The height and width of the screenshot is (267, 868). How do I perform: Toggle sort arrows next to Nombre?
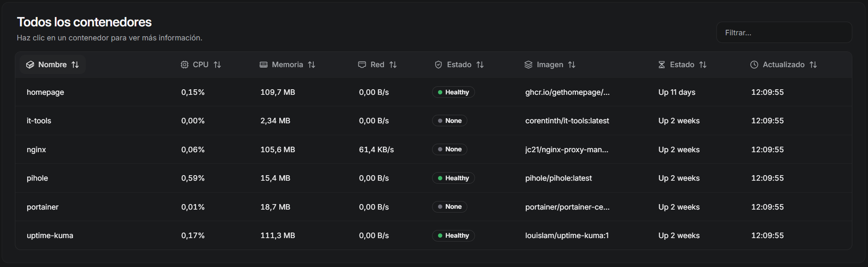[75, 65]
